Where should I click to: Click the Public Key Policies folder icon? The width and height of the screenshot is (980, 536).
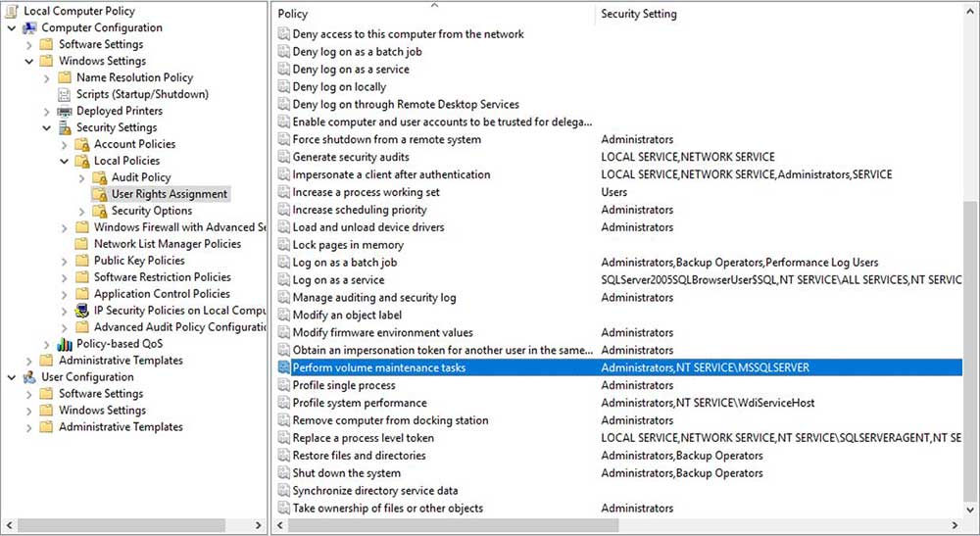[x=82, y=261]
